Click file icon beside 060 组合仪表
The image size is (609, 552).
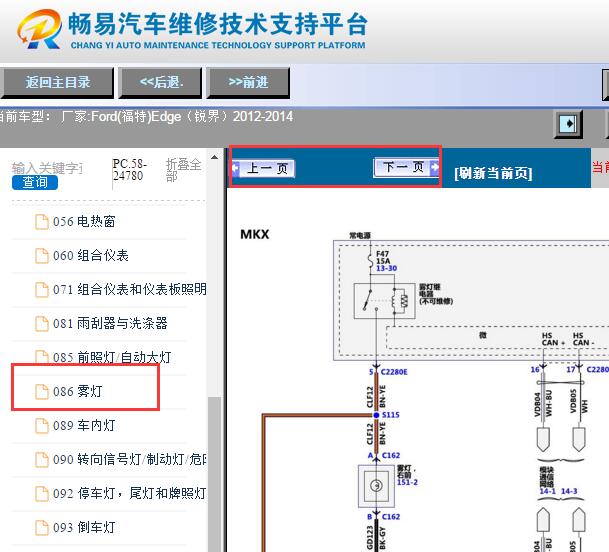pyautogui.click(x=42, y=256)
